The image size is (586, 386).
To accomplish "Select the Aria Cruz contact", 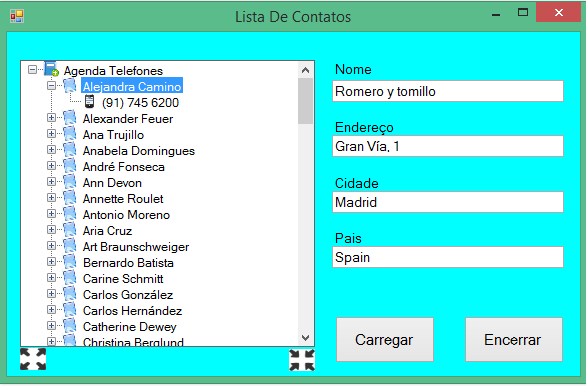I will click(107, 231).
